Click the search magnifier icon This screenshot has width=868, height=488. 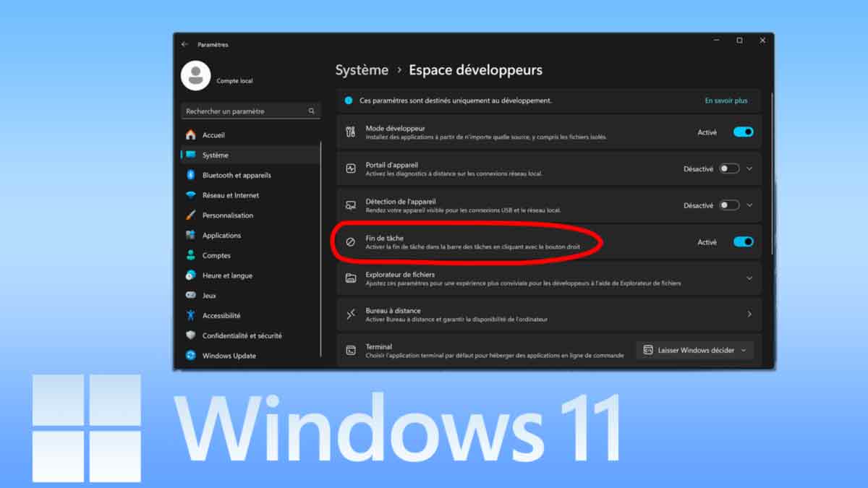(312, 111)
